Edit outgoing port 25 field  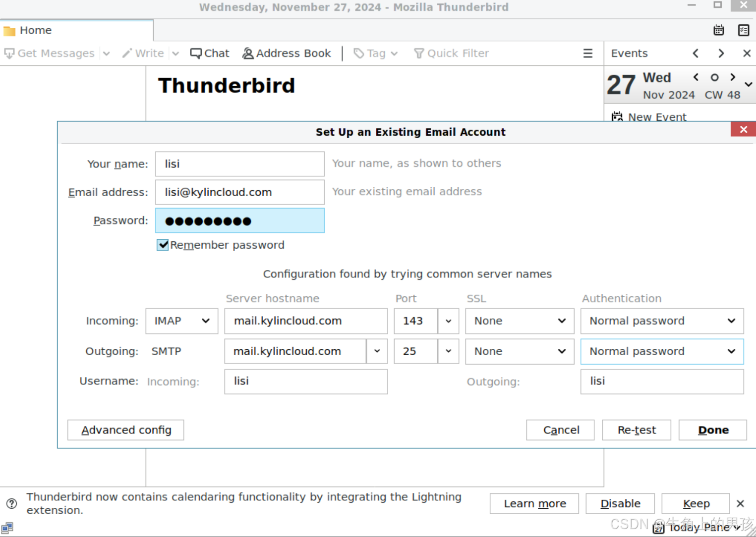pos(415,351)
